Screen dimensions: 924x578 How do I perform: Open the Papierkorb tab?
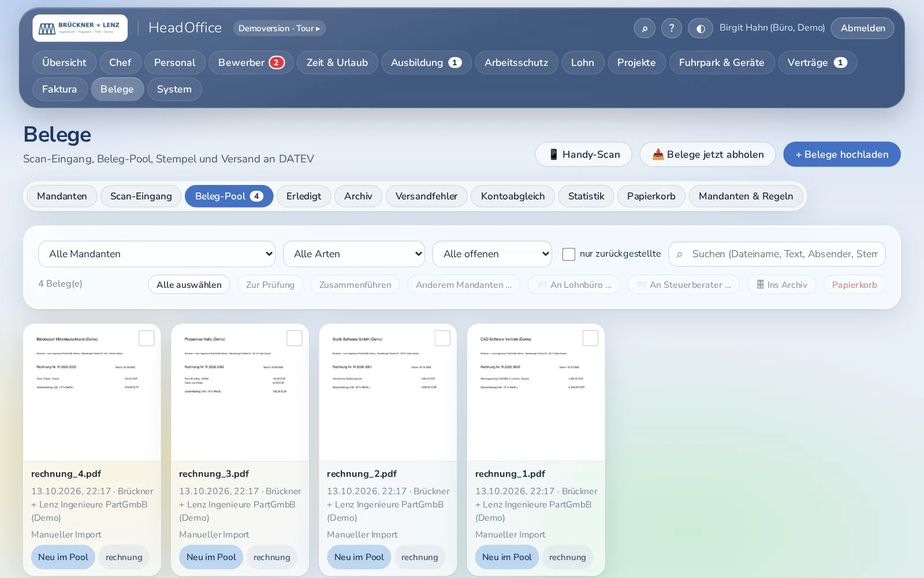click(651, 197)
